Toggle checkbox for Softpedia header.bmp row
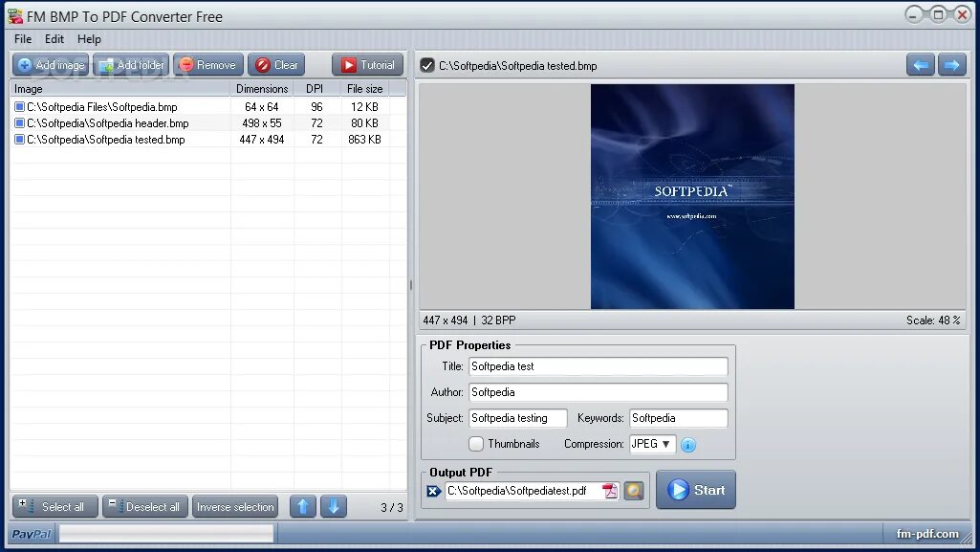The image size is (980, 552). 19,123
